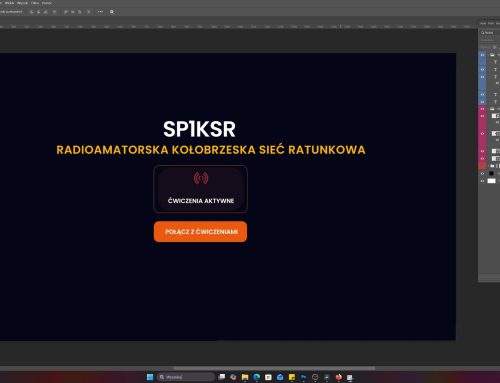Open the Wtyczki menu

pyautogui.click(x=22, y=3)
